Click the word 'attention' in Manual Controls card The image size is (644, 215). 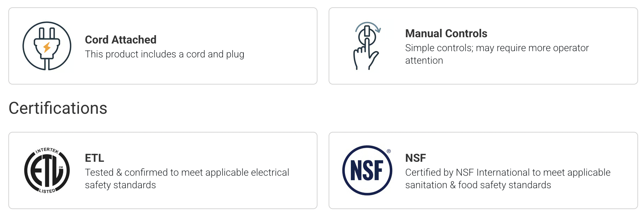click(x=424, y=61)
